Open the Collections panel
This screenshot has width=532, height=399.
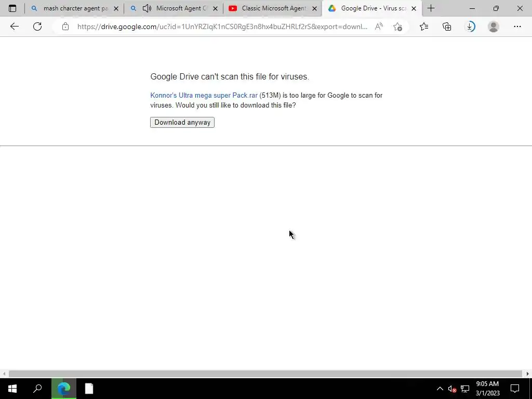(447, 26)
